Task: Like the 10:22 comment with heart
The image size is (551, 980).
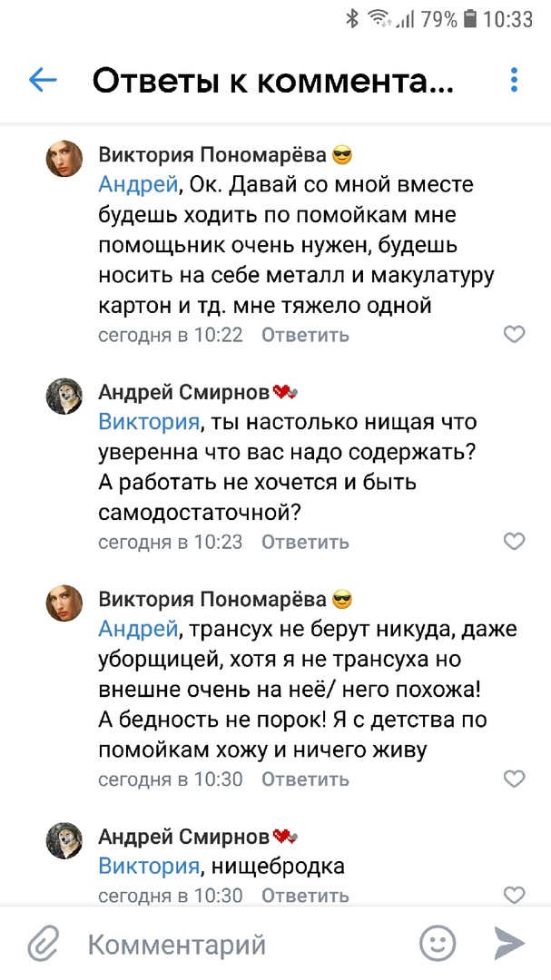Action: point(514,335)
